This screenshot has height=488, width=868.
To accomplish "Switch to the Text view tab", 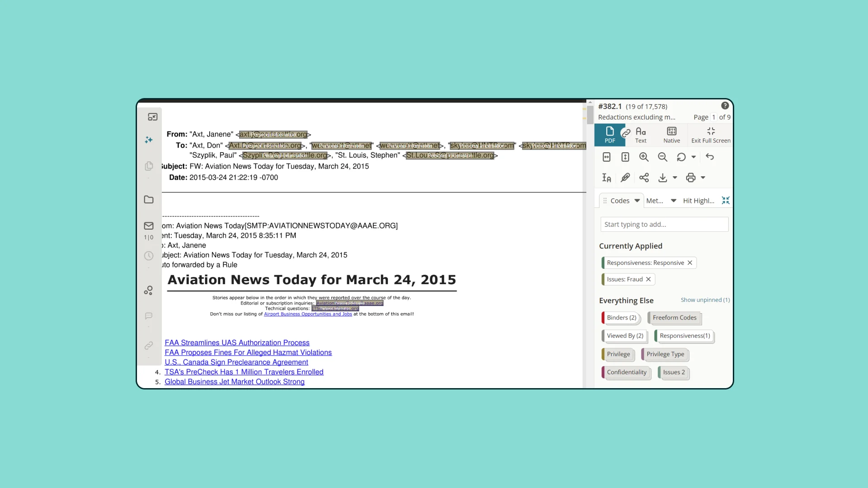I will 641,135.
